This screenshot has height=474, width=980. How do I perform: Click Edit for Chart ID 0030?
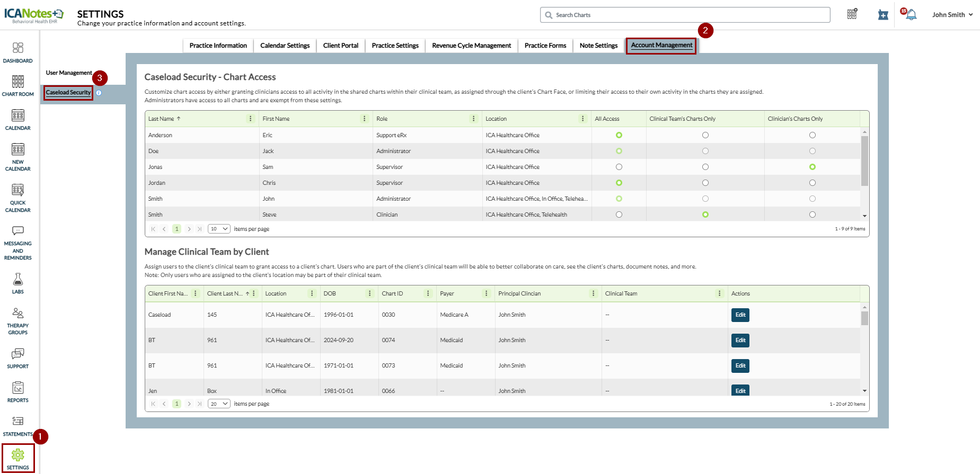[740, 315]
